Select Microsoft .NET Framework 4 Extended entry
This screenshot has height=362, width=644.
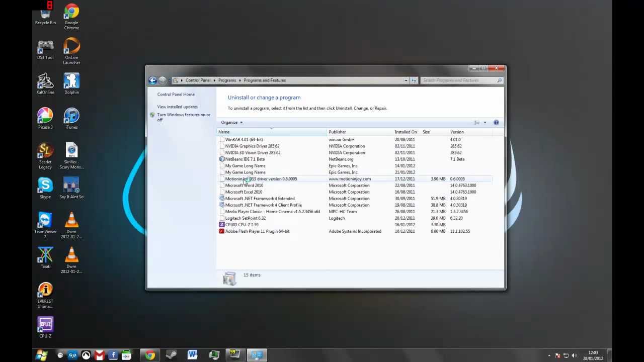tap(355, 198)
